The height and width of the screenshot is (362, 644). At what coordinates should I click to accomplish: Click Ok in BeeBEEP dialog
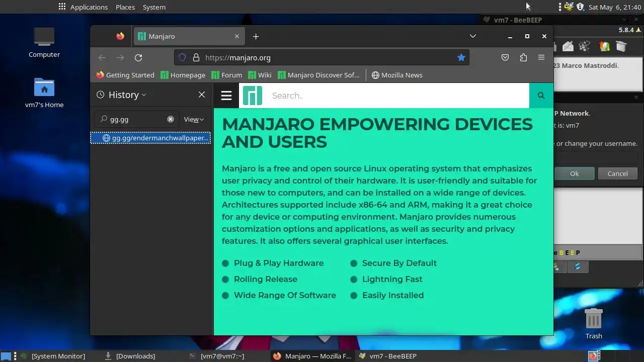pyautogui.click(x=574, y=173)
